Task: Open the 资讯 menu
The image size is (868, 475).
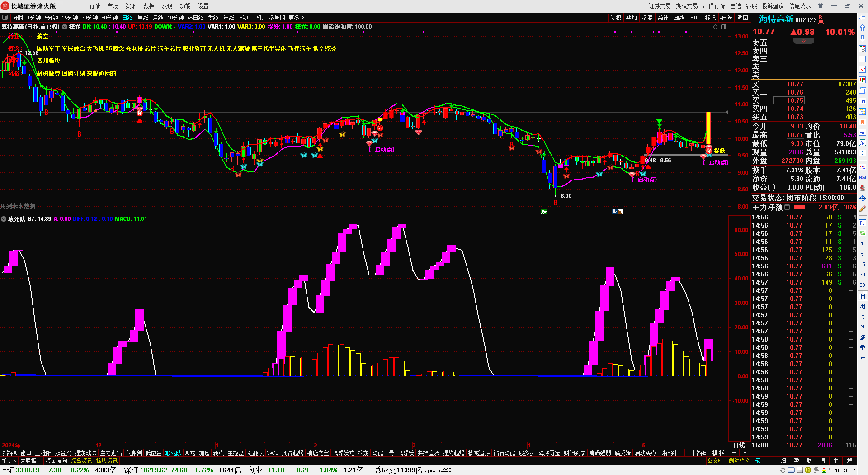Action: 131,6
